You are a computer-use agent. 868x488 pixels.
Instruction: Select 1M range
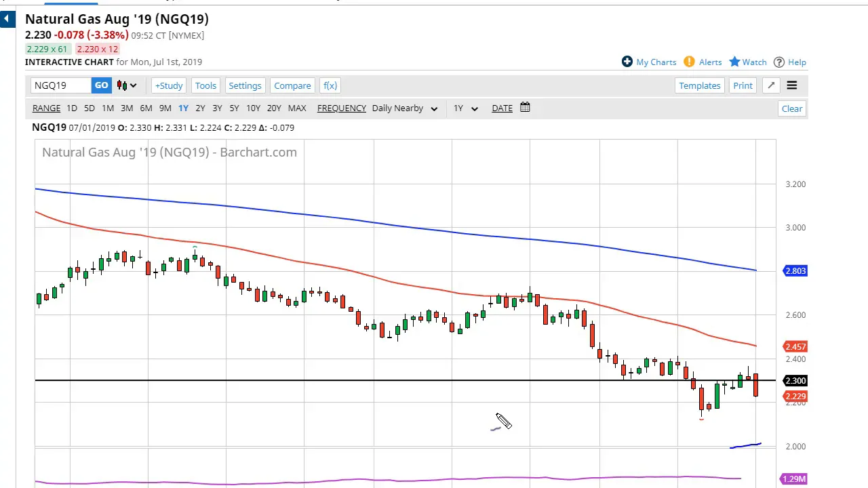tap(108, 108)
